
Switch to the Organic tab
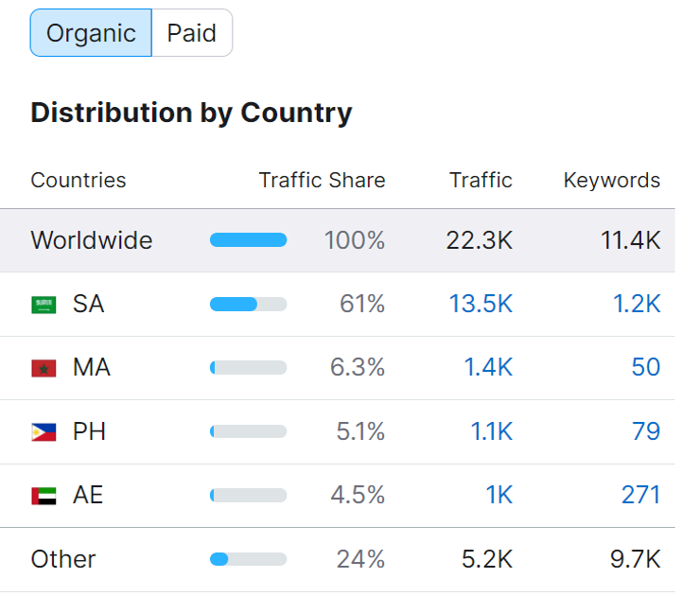91,33
